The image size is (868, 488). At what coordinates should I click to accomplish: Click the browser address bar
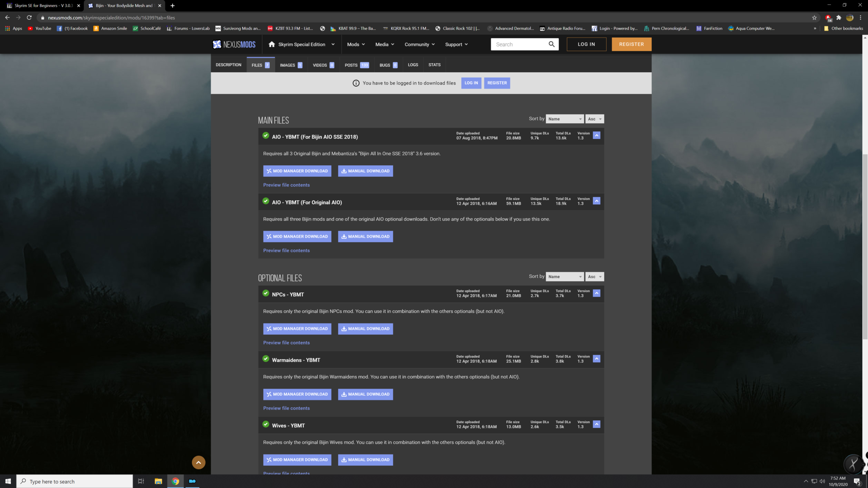(425, 18)
